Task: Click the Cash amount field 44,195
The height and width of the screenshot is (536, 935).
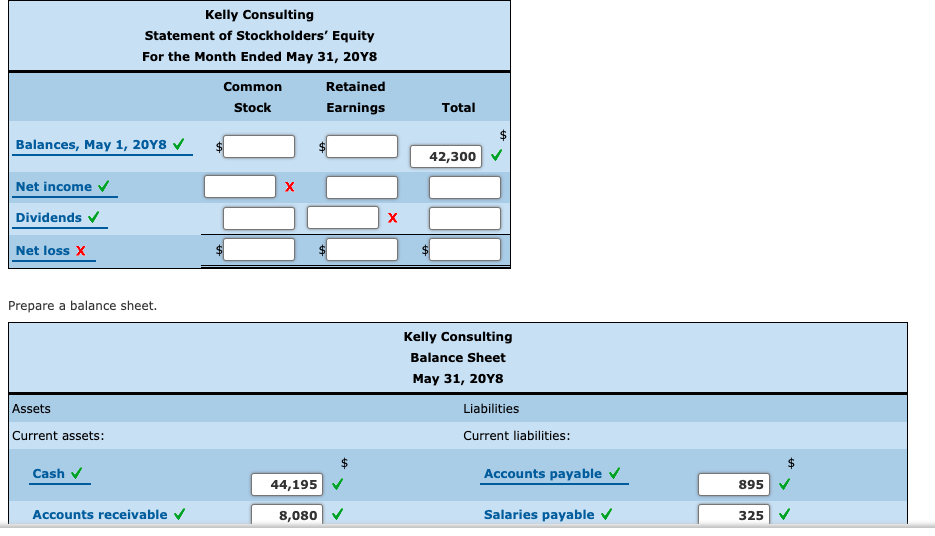Action: click(x=287, y=484)
